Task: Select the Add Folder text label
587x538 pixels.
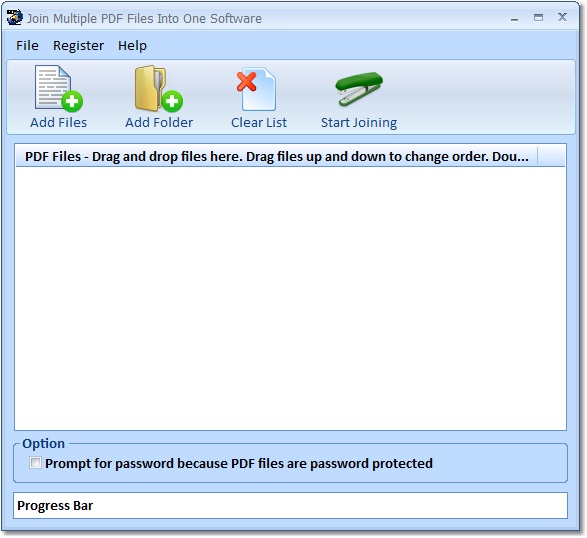Action: coord(159,122)
